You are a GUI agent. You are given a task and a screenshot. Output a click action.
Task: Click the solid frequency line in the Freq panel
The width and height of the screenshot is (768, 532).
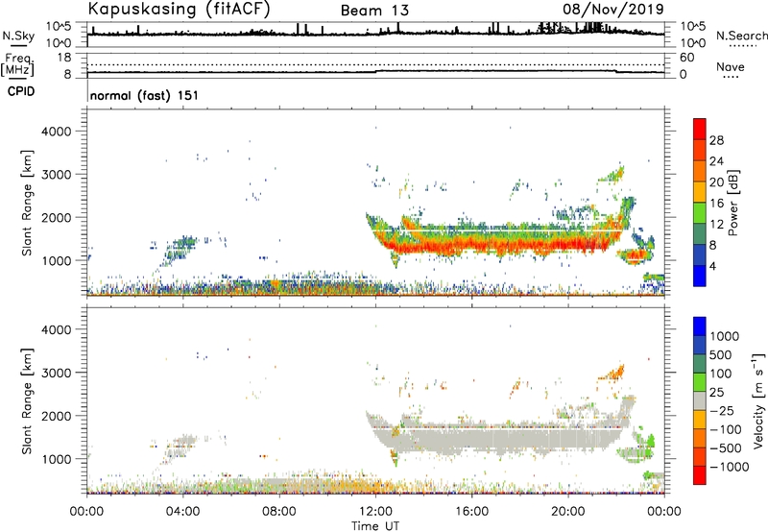pyautogui.click(x=375, y=71)
